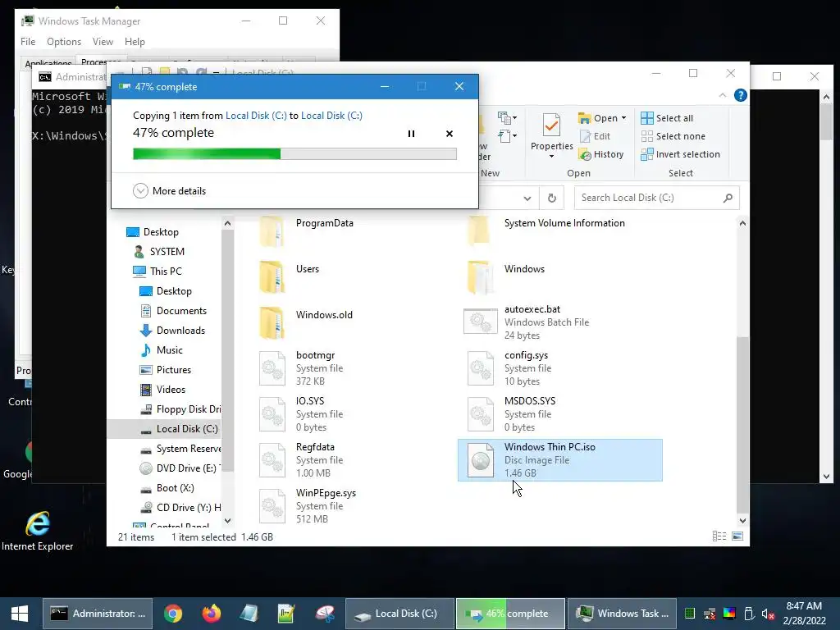Cancel the copy with the X button
This screenshot has height=630, width=840.
pos(450,134)
